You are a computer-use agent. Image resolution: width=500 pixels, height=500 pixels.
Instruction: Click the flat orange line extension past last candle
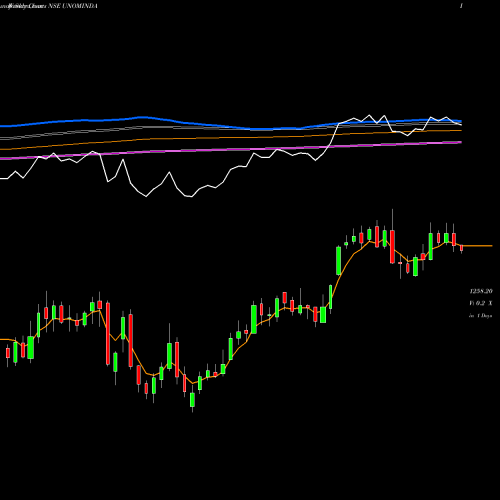[x=477, y=246]
